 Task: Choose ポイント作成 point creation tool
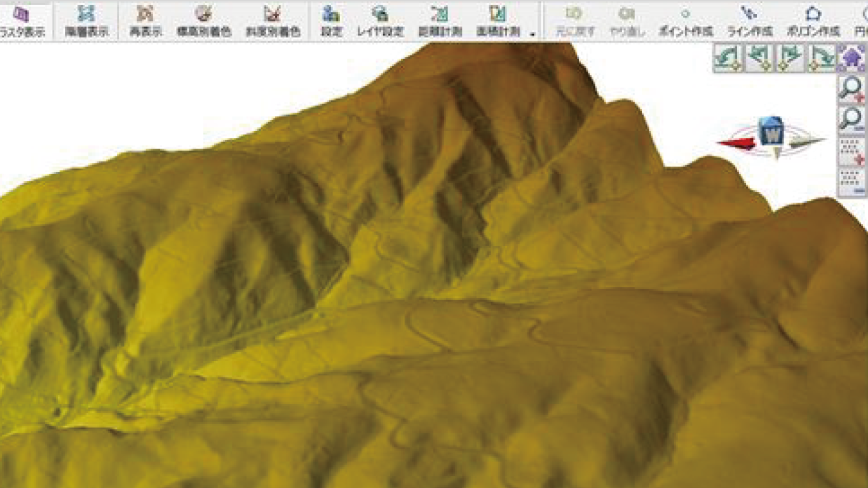[x=685, y=21]
